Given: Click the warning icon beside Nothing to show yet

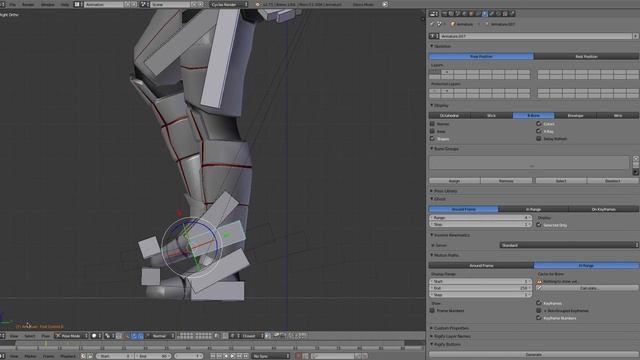Looking at the screenshot, I should click(x=539, y=281).
